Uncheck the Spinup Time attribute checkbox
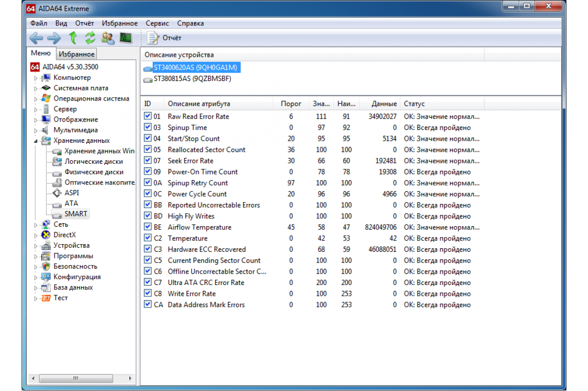This screenshot has width=588, height=391. (x=147, y=128)
